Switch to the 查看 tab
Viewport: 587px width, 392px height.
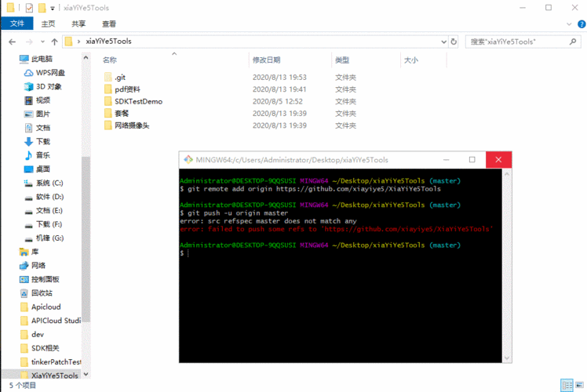coord(108,24)
